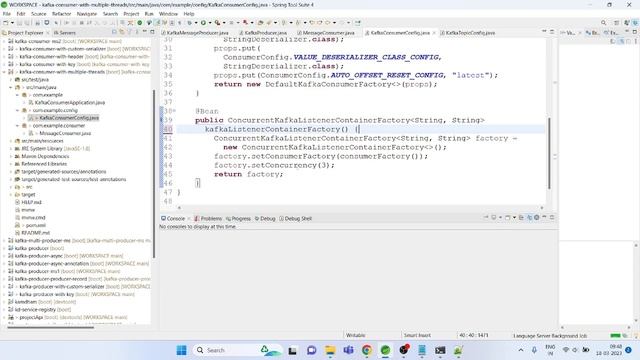640x360 pixels.
Task: Maximize the Project Explorer view
Action: click(x=152, y=32)
